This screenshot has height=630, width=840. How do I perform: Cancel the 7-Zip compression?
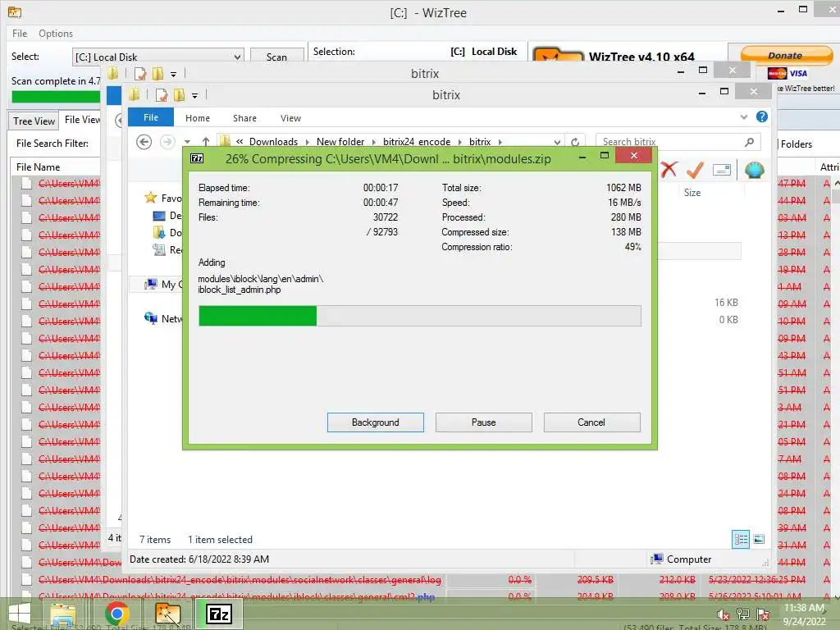[x=592, y=422]
